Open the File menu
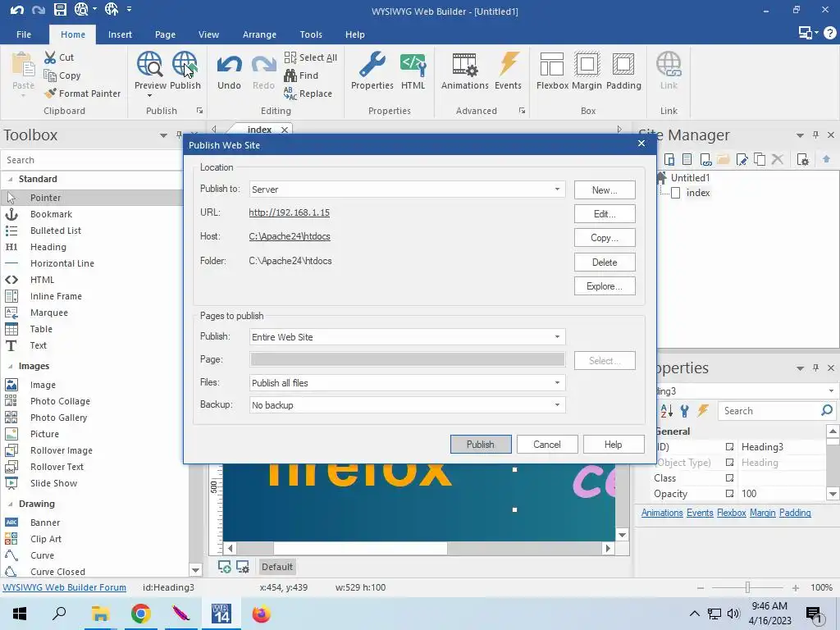840x630 pixels. (x=24, y=34)
